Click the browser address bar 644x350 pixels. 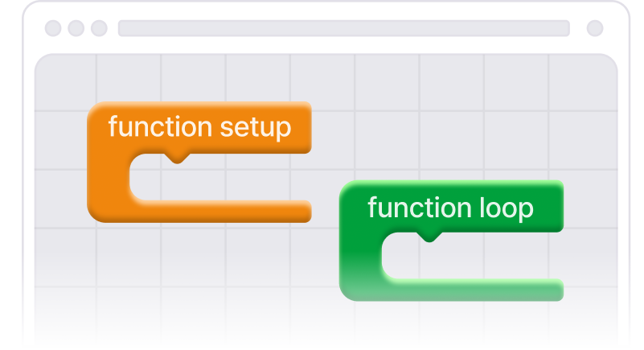(x=343, y=29)
